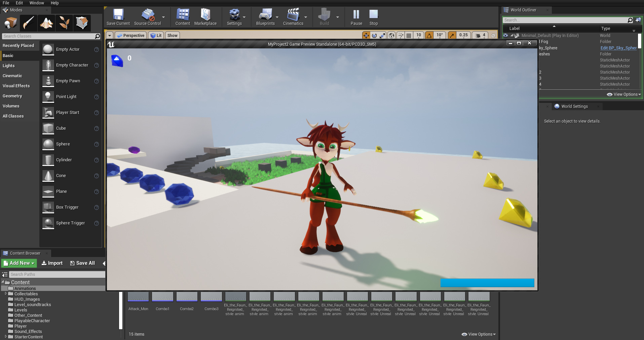The image size is (644, 340).
Task: Click the magnifier icon in World Outliner search
Action: tap(630, 20)
